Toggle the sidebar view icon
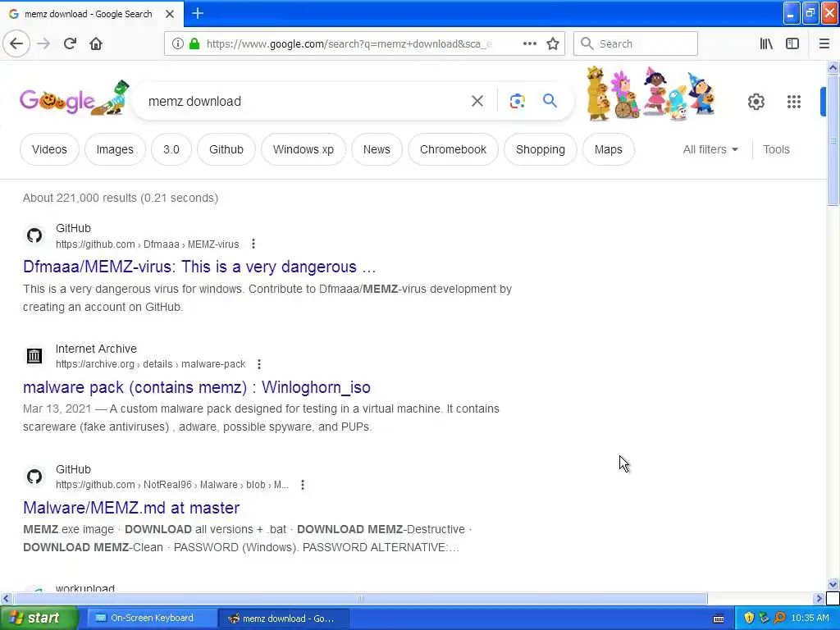The width and height of the screenshot is (840, 630). pos(792,43)
